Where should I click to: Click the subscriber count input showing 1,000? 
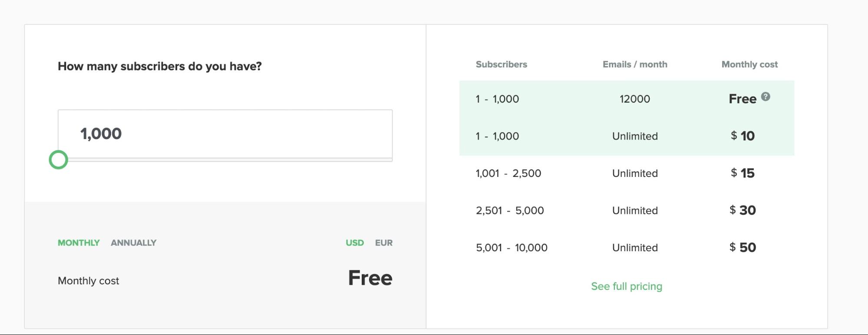click(x=225, y=134)
